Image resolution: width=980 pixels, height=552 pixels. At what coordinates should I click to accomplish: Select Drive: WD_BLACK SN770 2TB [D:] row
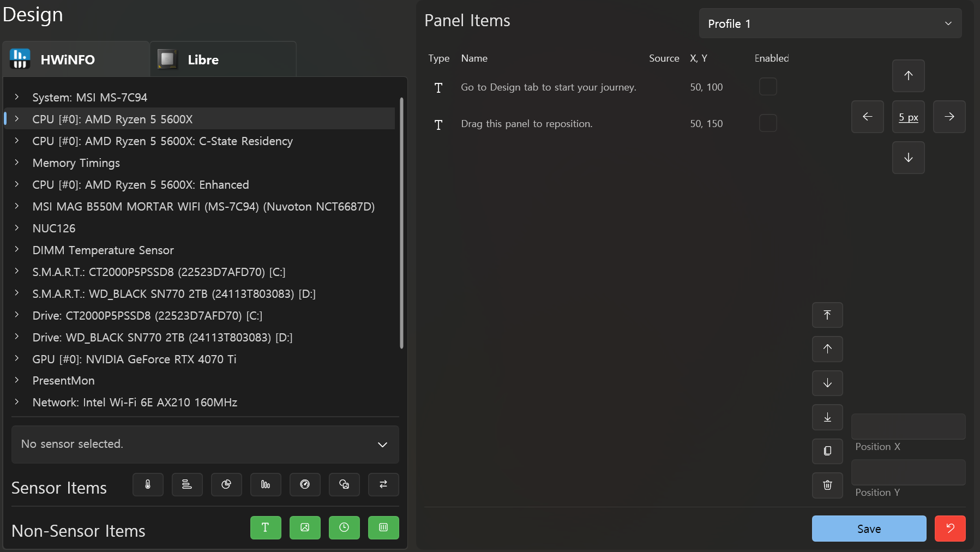tap(200, 337)
